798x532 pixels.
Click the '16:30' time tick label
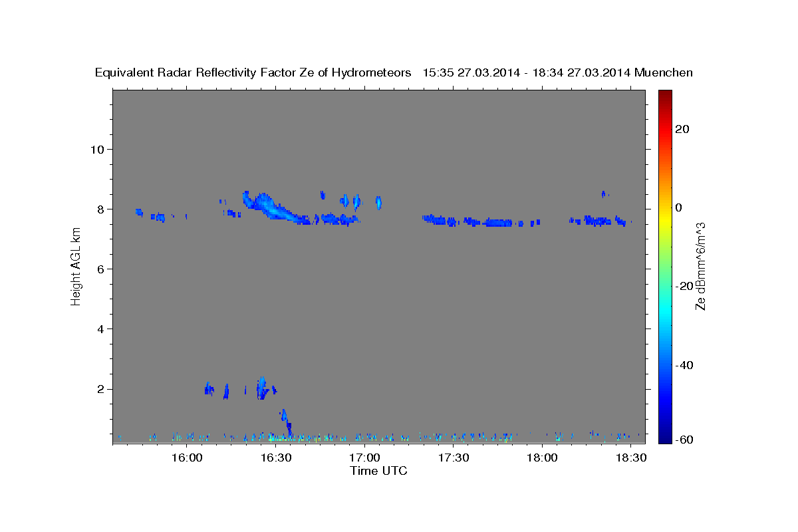[275, 458]
